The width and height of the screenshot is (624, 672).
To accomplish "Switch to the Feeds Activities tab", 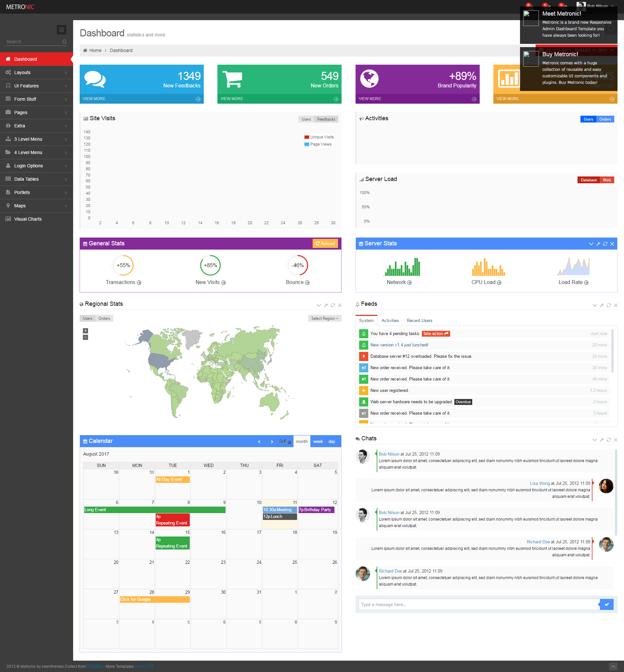I will (390, 320).
